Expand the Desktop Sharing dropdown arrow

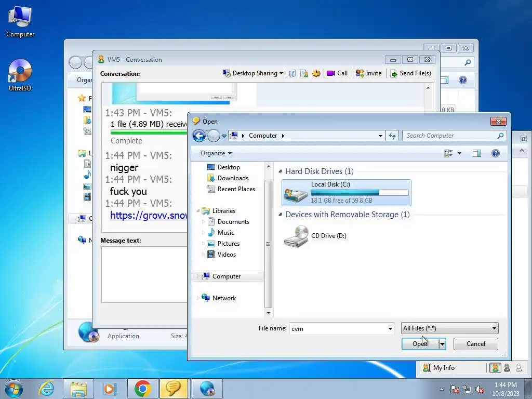tap(281, 73)
